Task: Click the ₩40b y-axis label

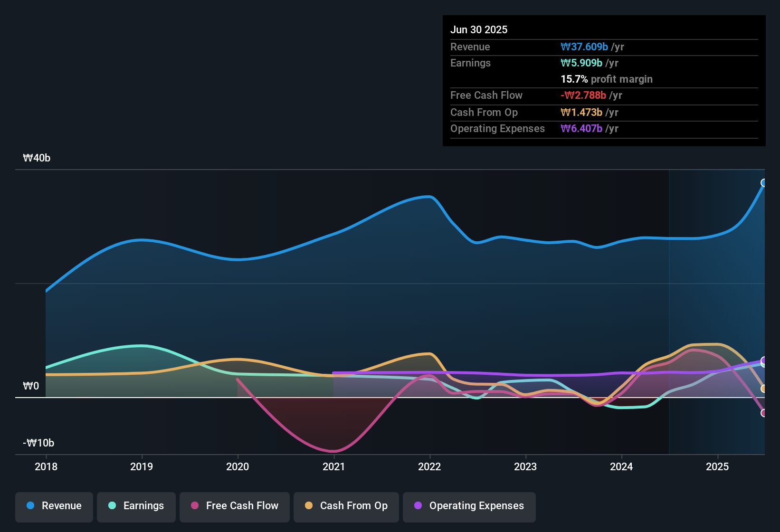Action: pyautogui.click(x=37, y=158)
